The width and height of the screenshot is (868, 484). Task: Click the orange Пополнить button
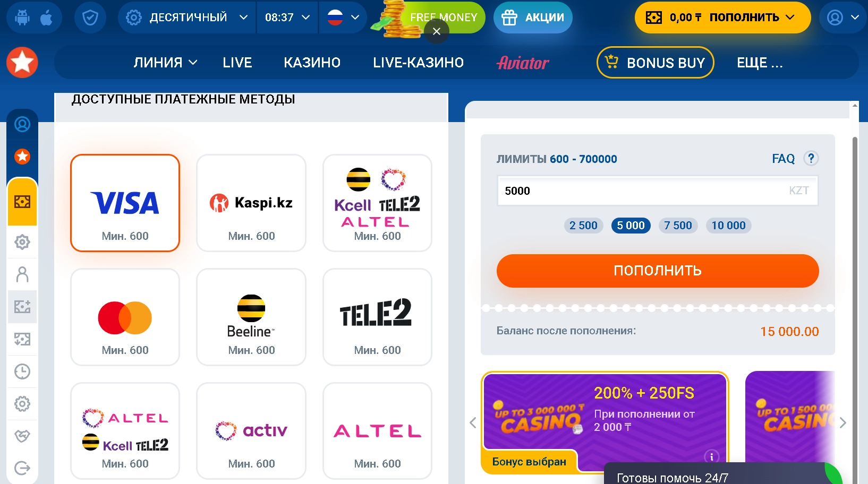658,271
